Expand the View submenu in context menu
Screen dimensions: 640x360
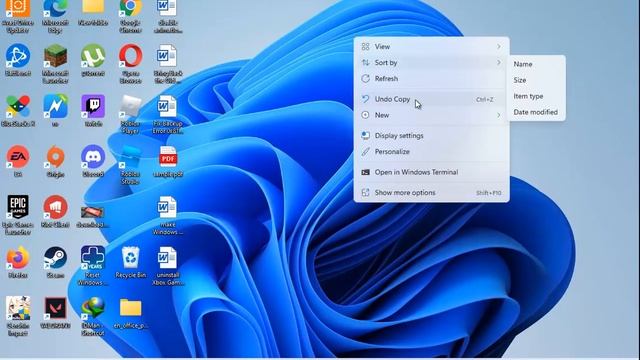point(431,47)
